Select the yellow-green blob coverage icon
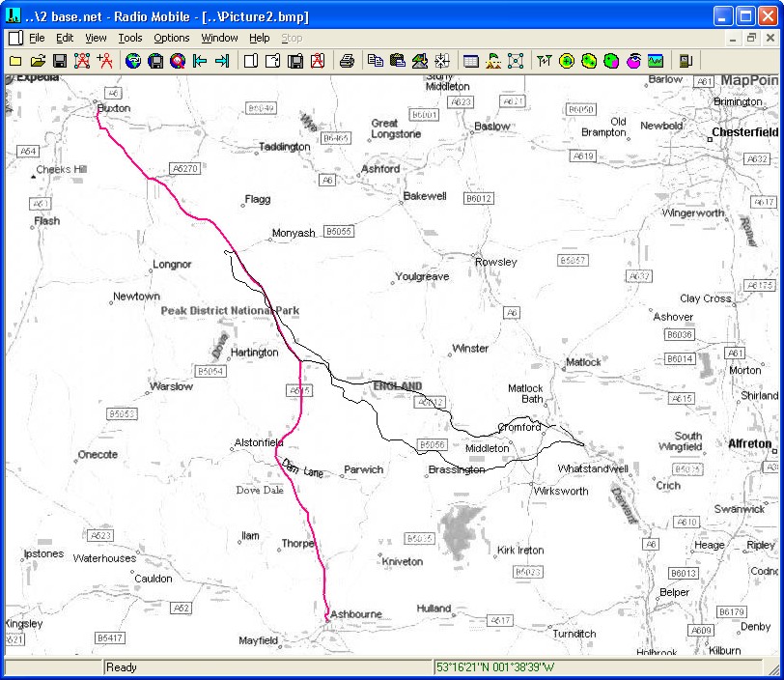Viewport: 784px width, 680px height. pyautogui.click(x=589, y=61)
